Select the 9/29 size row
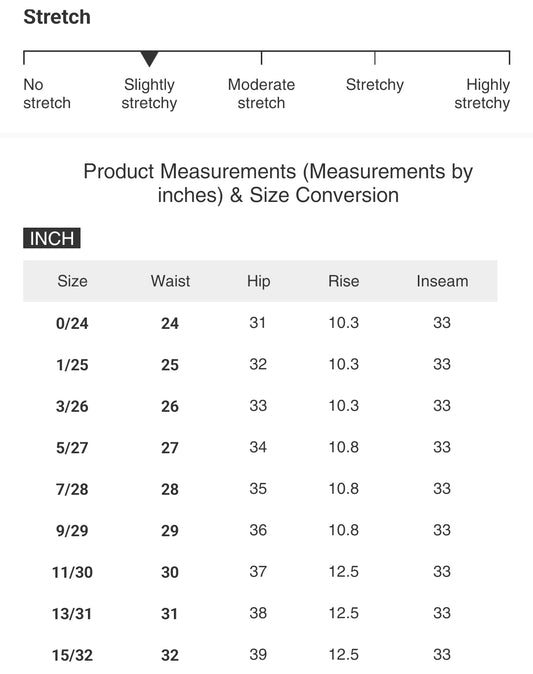This screenshot has width=533, height=674. coord(260,530)
